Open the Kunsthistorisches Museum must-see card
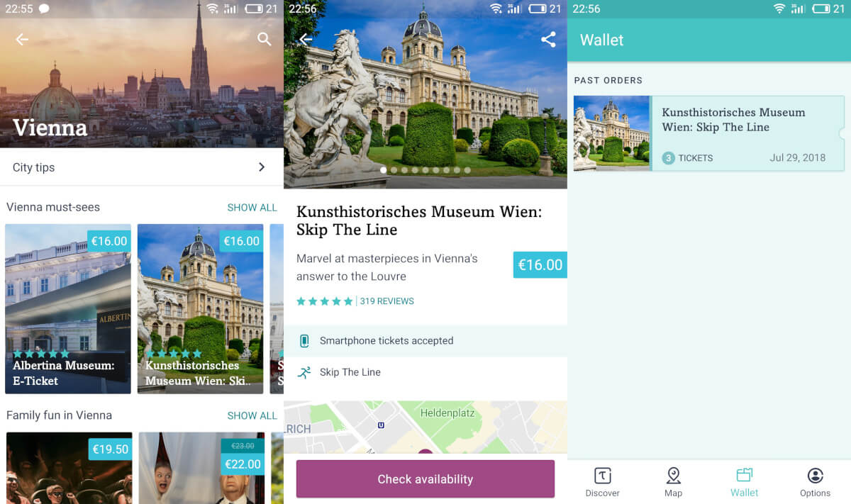The width and height of the screenshot is (851, 504). (x=200, y=309)
